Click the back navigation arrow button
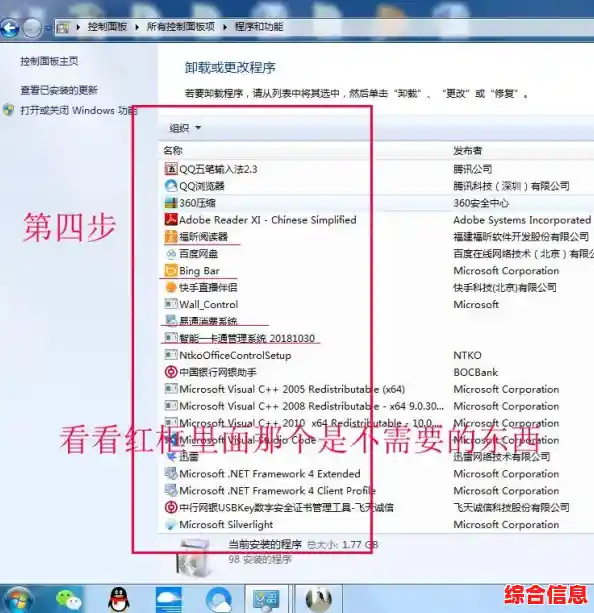 (x=10, y=28)
